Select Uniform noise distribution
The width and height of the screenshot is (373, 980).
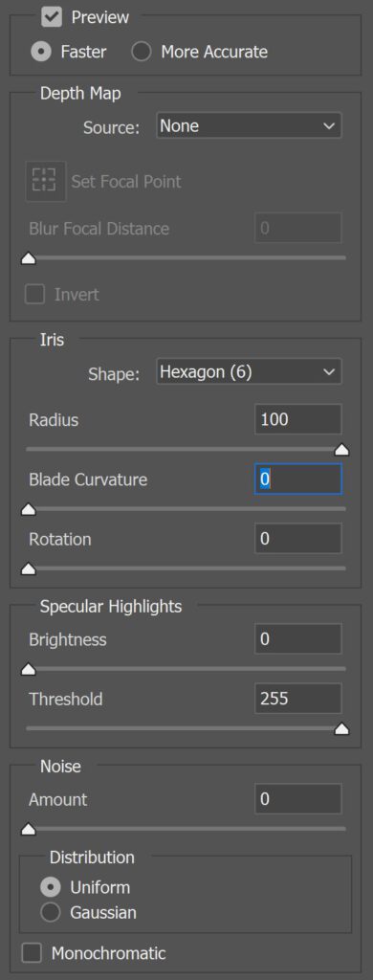tap(51, 887)
